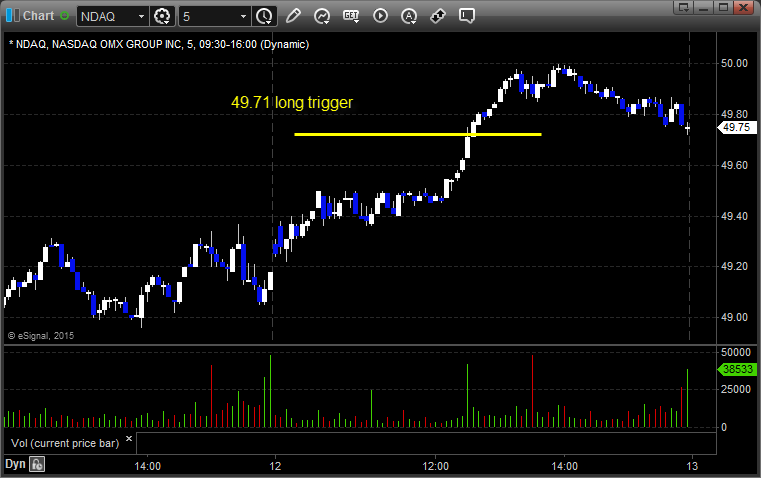Screen dimensions: 761x478
Task: Open the time template clock menu
Action: point(265,16)
